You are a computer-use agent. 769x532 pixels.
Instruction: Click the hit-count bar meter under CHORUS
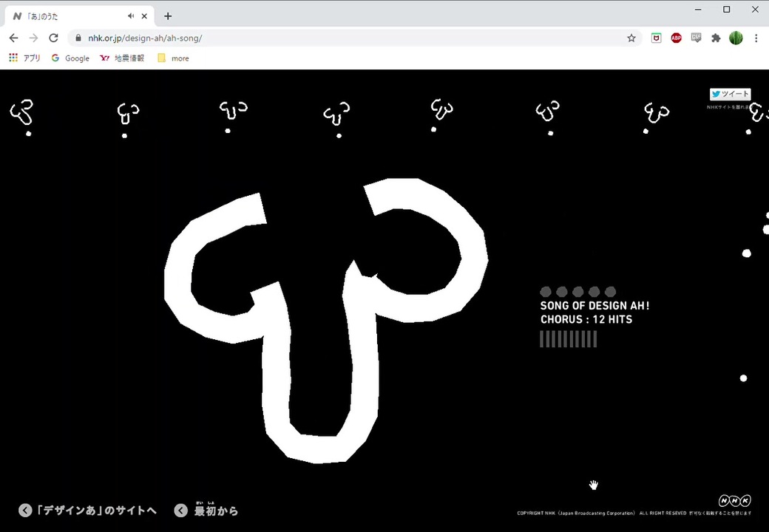click(569, 339)
